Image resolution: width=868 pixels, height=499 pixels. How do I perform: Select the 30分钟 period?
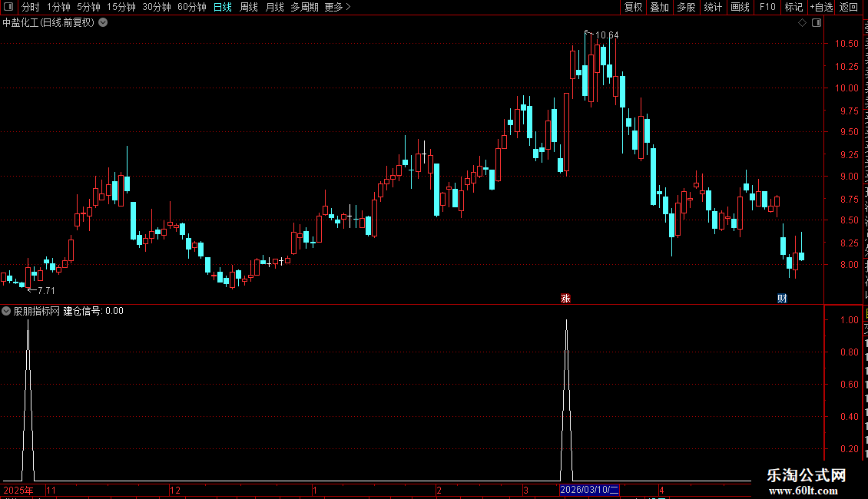tap(156, 7)
